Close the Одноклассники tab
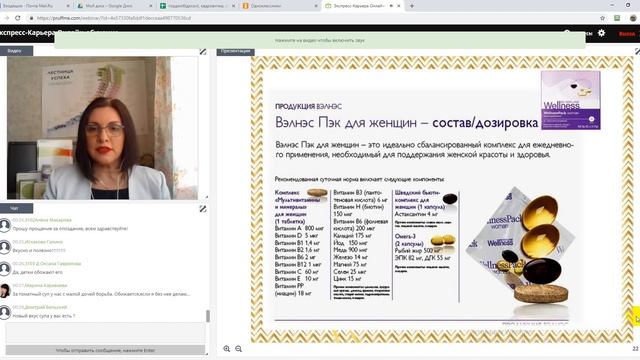The image size is (640, 360). point(316,6)
